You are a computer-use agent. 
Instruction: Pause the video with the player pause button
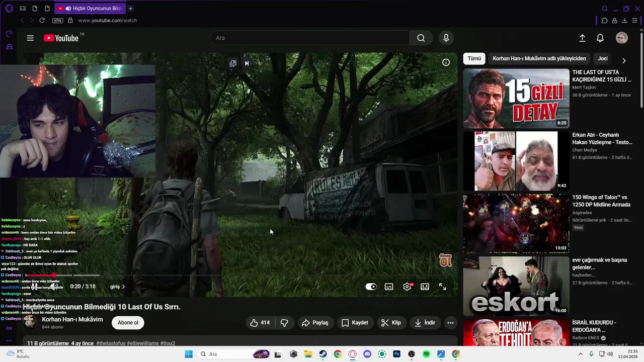(x=35, y=287)
